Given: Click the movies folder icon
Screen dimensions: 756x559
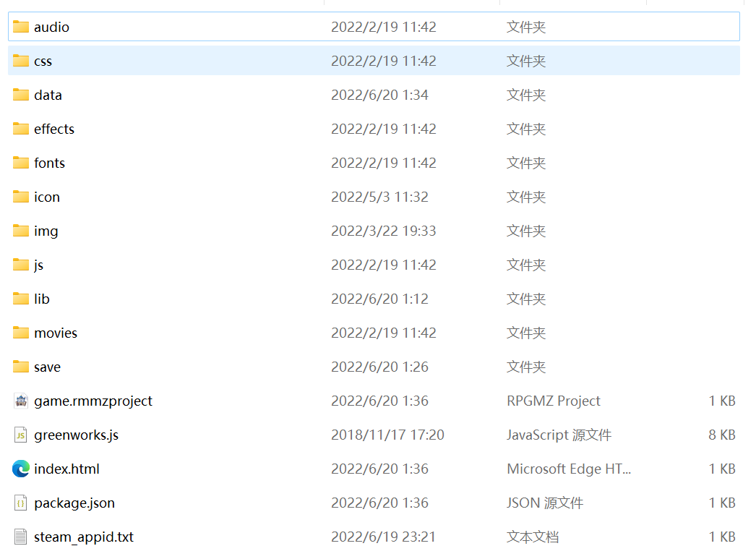Looking at the screenshot, I should pyautogui.click(x=21, y=333).
